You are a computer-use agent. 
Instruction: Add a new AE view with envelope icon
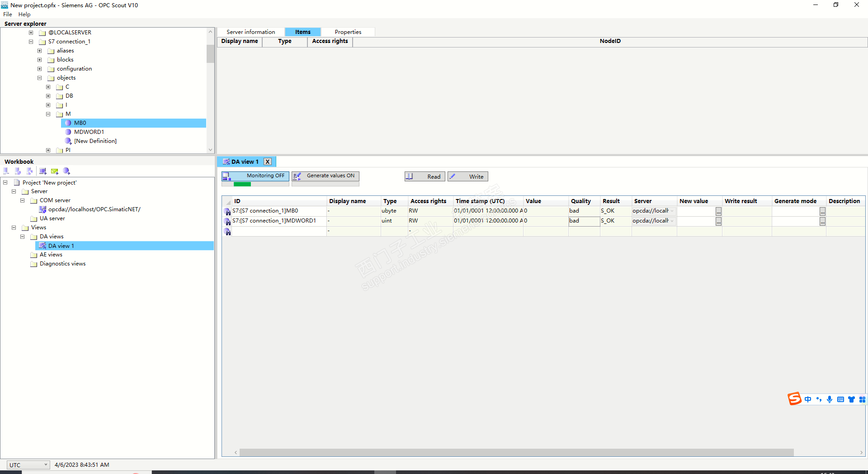(55, 171)
